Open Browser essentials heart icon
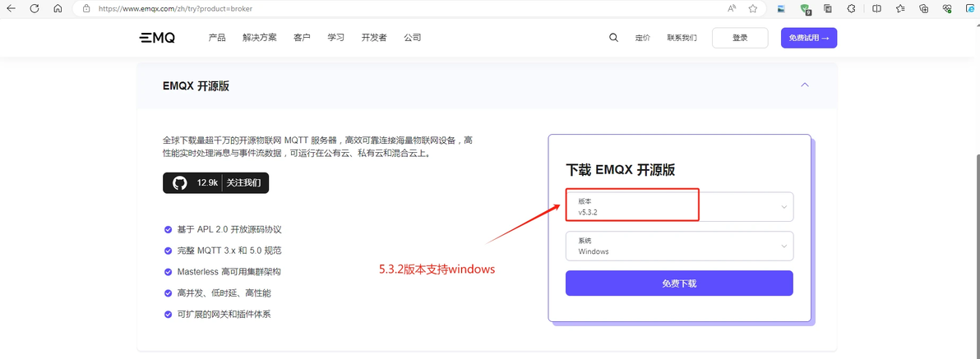Viewport: 980px width, 359px height. [948, 9]
